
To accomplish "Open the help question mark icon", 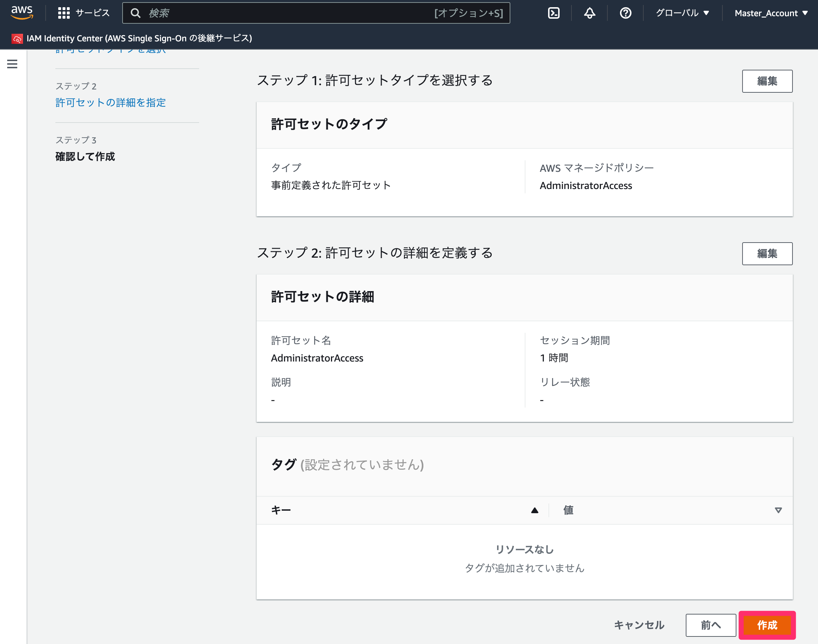I will [x=625, y=13].
